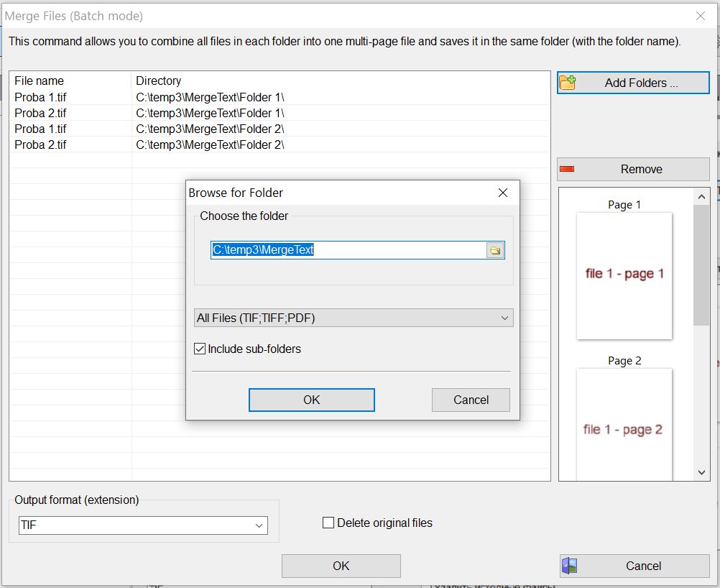Open the Output format TIF dropdown
This screenshot has height=588, width=720.
(143, 525)
